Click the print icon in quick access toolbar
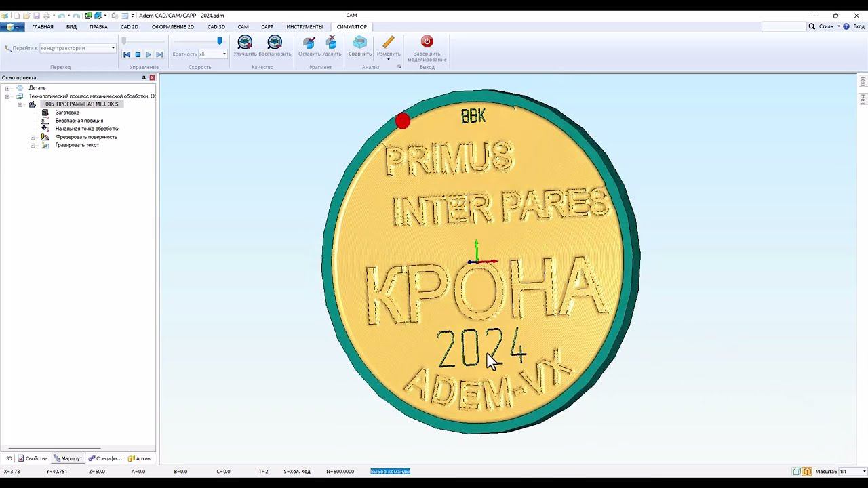 coord(46,16)
